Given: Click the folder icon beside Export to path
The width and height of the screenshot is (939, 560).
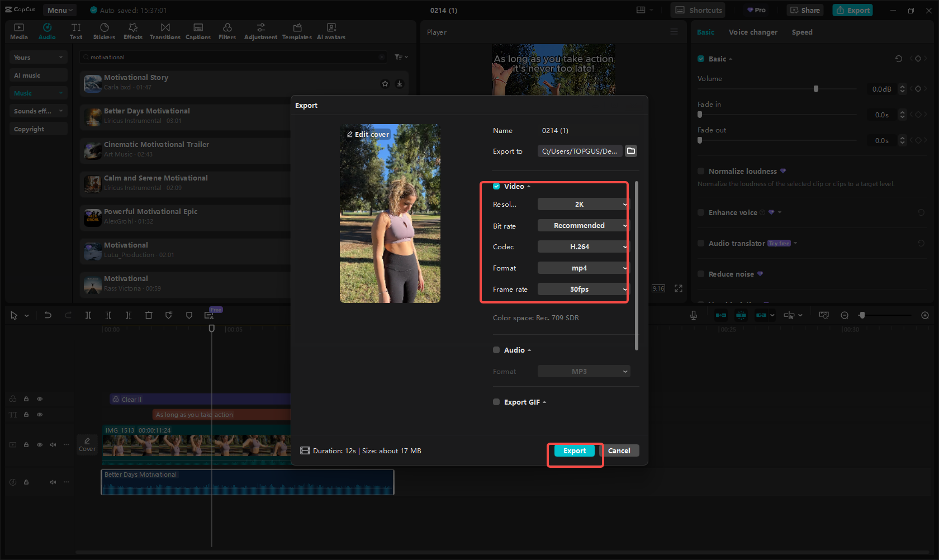Looking at the screenshot, I should (631, 151).
